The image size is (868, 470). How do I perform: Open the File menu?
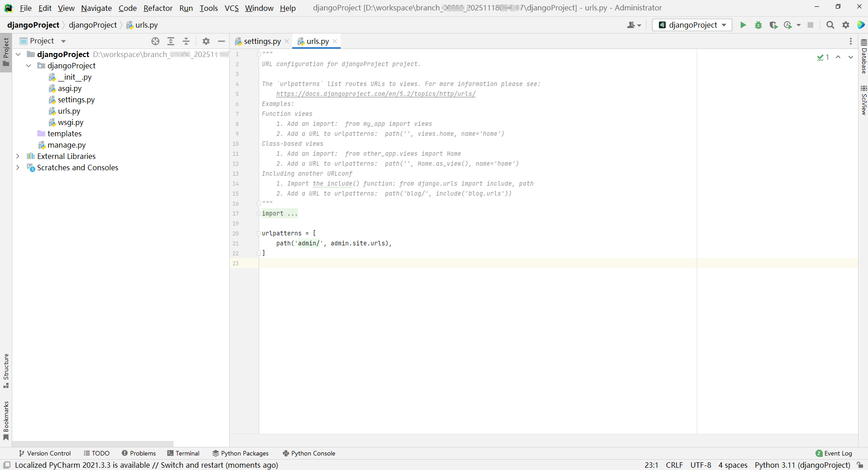tap(25, 8)
